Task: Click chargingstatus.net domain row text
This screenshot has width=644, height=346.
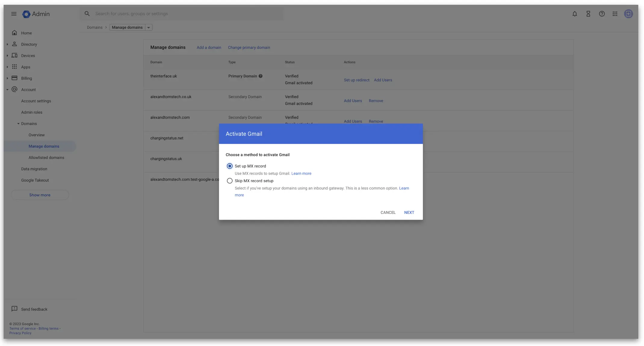Action: click(167, 138)
